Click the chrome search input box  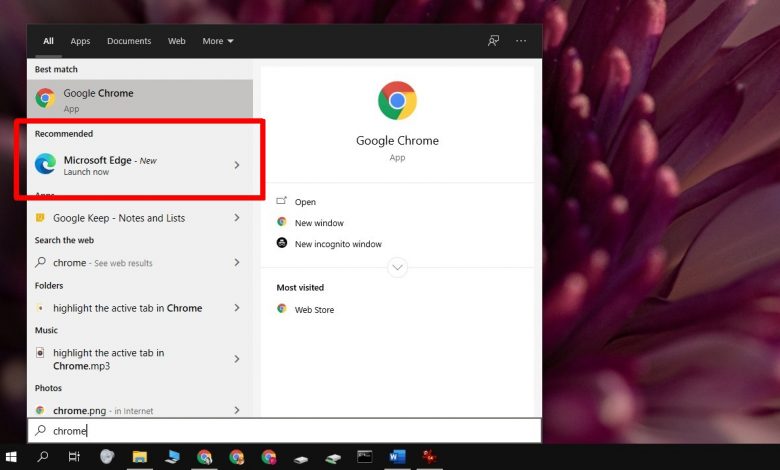coord(285,431)
